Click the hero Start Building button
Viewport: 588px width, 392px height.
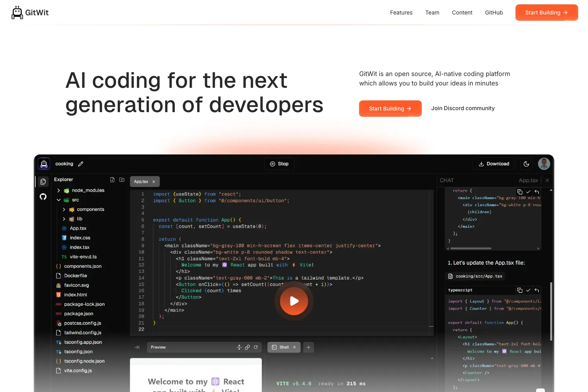[390, 109]
